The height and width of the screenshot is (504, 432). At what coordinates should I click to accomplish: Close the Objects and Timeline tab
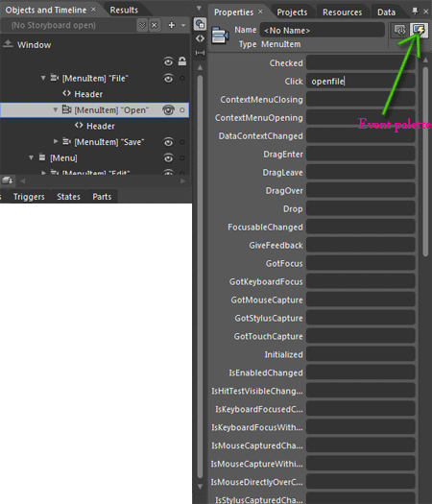[93, 10]
